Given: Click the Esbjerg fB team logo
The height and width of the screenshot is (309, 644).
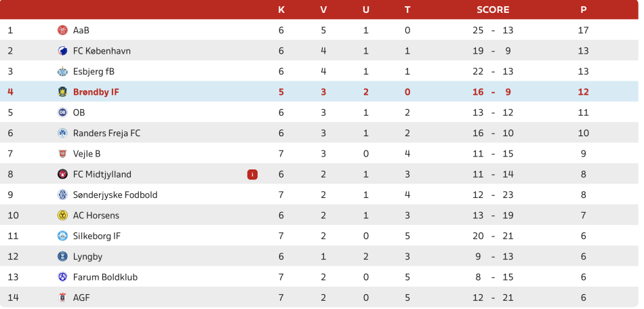Looking at the screenshot, I should tap(62, 72).
